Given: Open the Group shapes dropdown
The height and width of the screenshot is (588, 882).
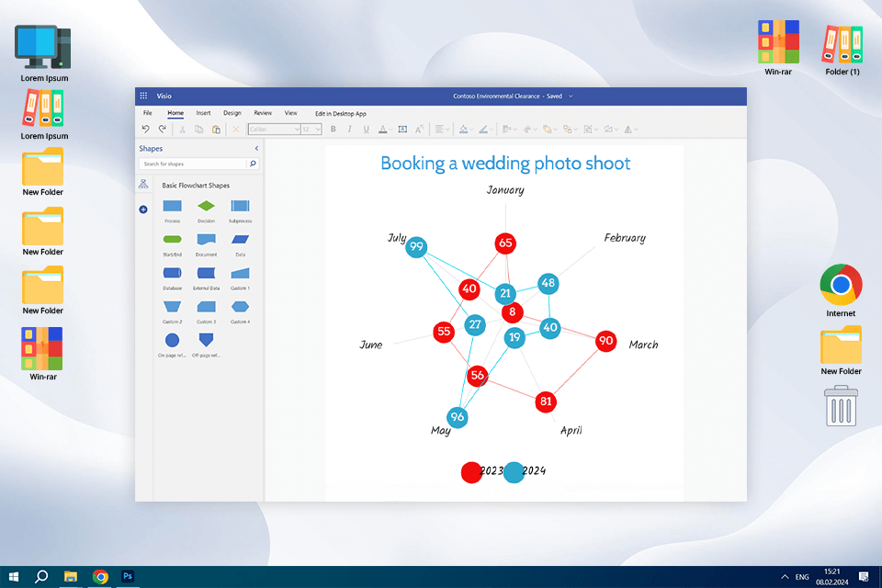Looking at the screenshot, I should 590,130.
